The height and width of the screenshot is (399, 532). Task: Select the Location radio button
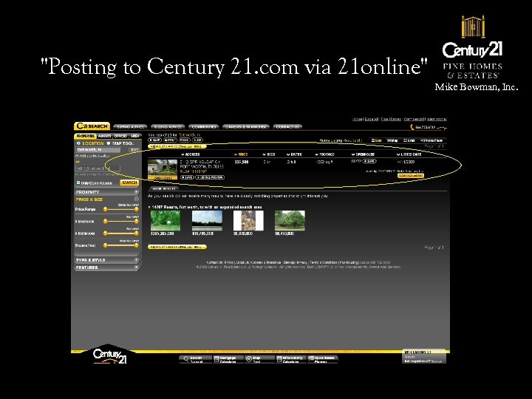coord(78,143)
